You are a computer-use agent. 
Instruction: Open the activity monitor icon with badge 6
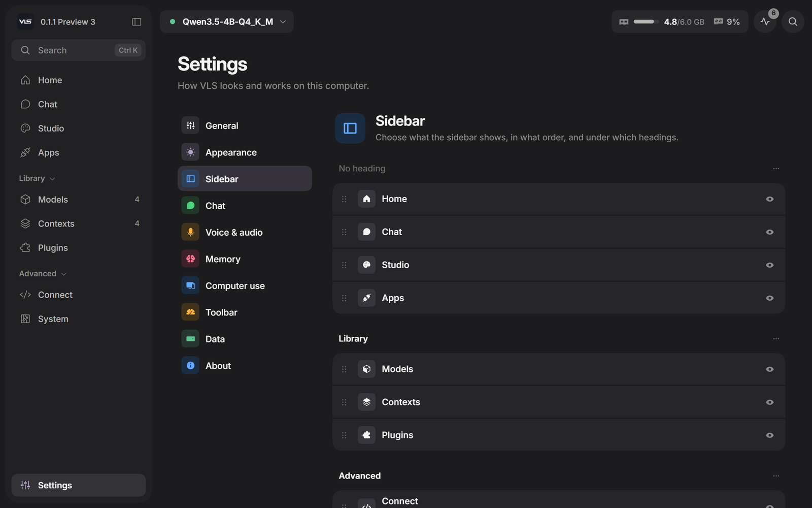point(765,22)
